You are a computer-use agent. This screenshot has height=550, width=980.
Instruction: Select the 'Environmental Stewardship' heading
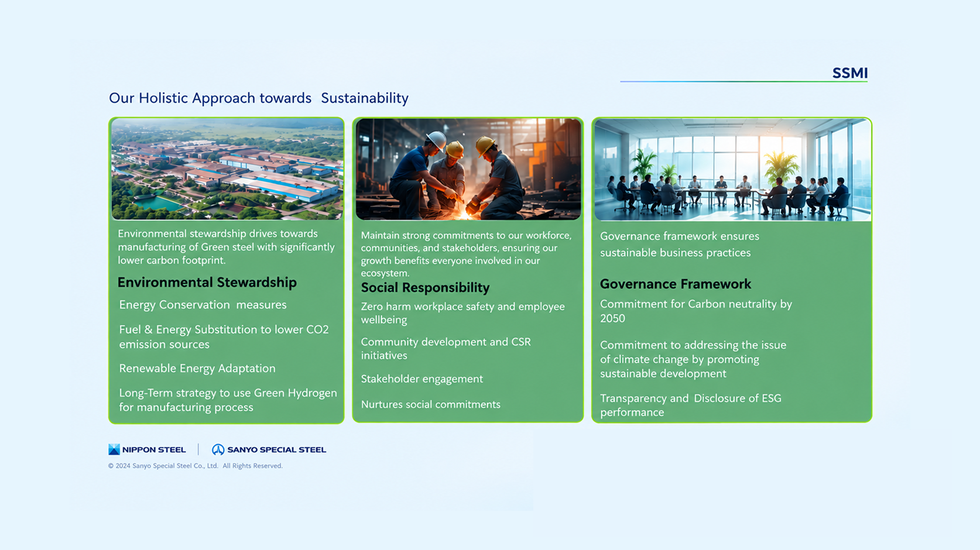tap(207, 282)
